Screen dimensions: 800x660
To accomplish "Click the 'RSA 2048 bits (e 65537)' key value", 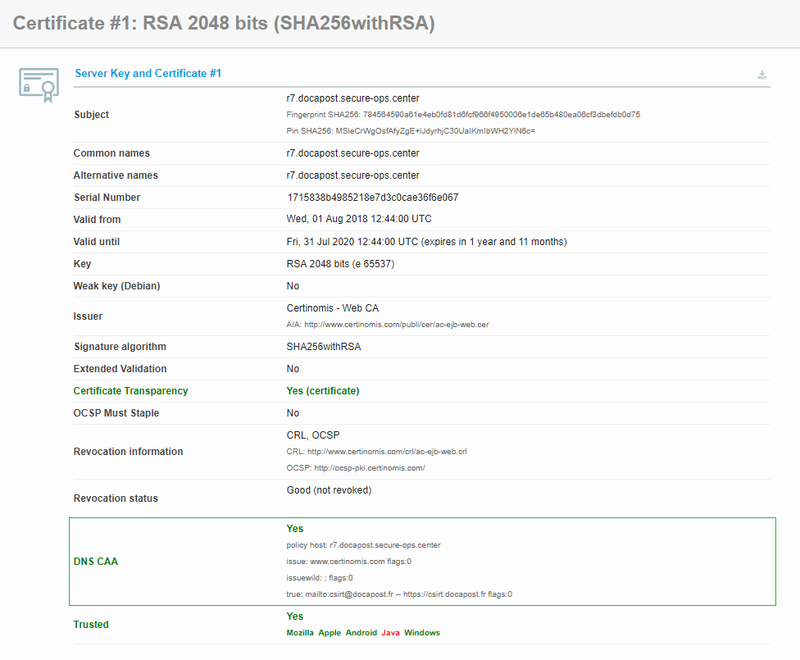I will pos(340,264).
